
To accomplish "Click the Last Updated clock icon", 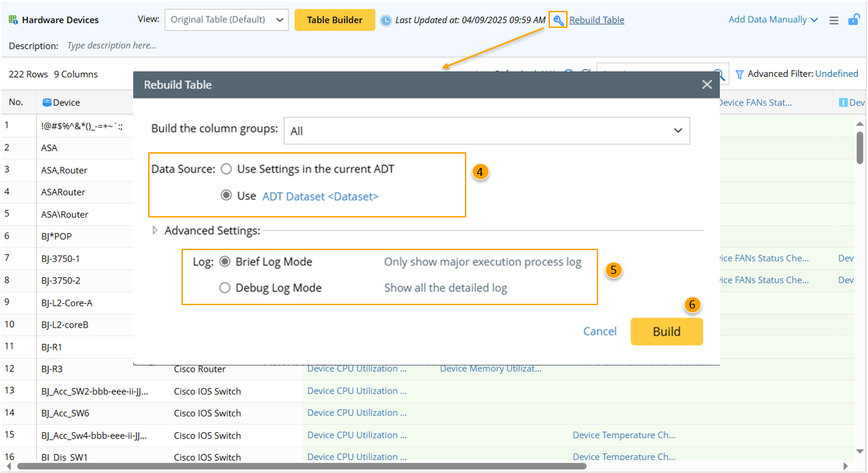I will (x=385, y=20).
